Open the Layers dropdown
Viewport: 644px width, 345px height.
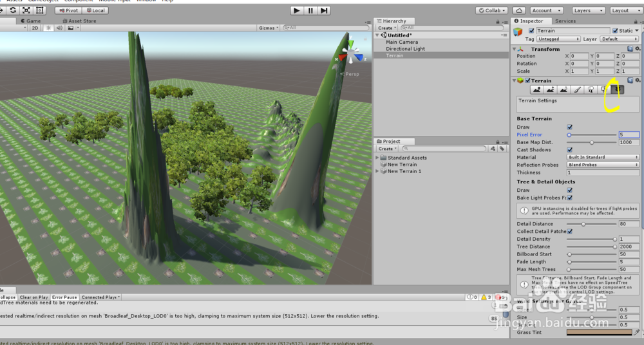click(x=588, y=10)
